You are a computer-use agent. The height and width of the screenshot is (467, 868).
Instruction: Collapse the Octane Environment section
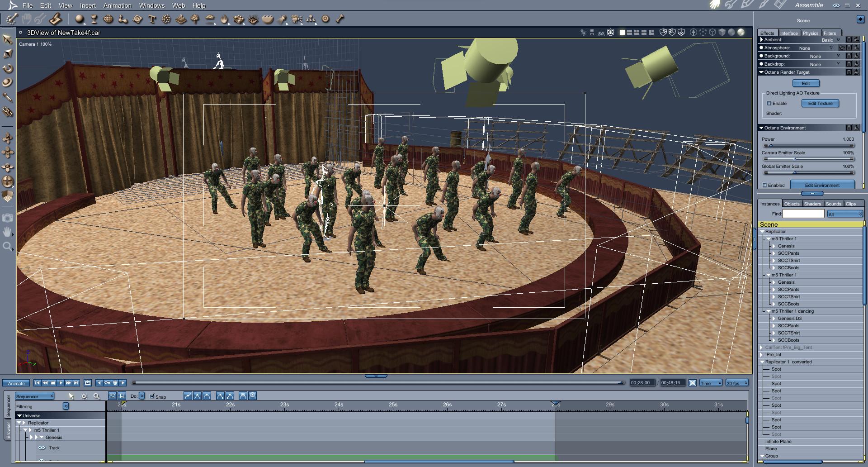[x=761, y=128]
